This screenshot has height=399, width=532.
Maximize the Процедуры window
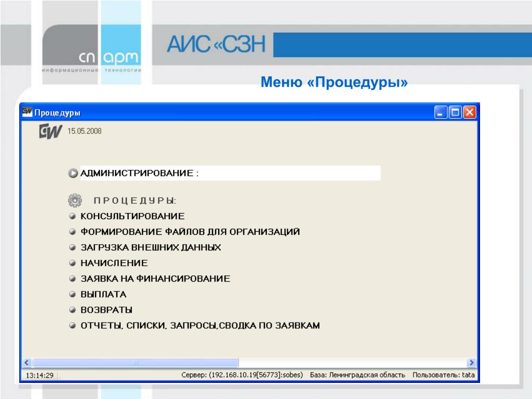click(x=455, y=112)
